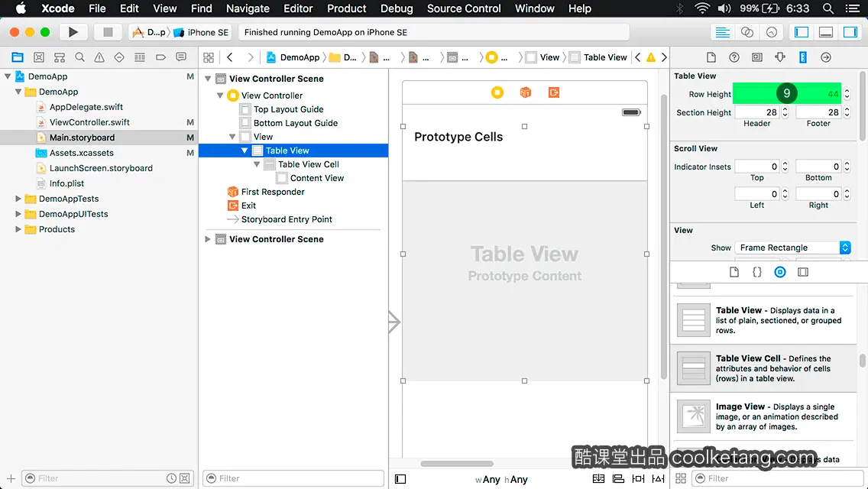The image size is (868, 489).
Task: Open the Editor menu
Action: [x=298, y=8]
